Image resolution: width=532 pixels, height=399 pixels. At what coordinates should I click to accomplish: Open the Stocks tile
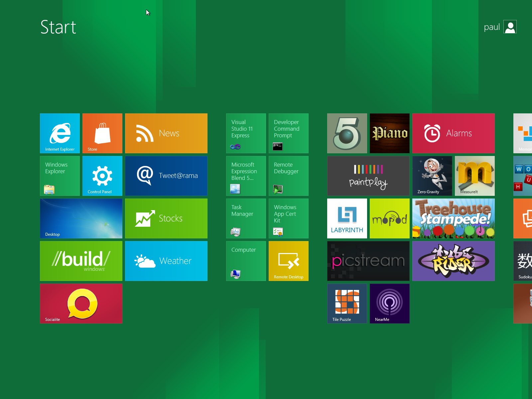[166, 218]
